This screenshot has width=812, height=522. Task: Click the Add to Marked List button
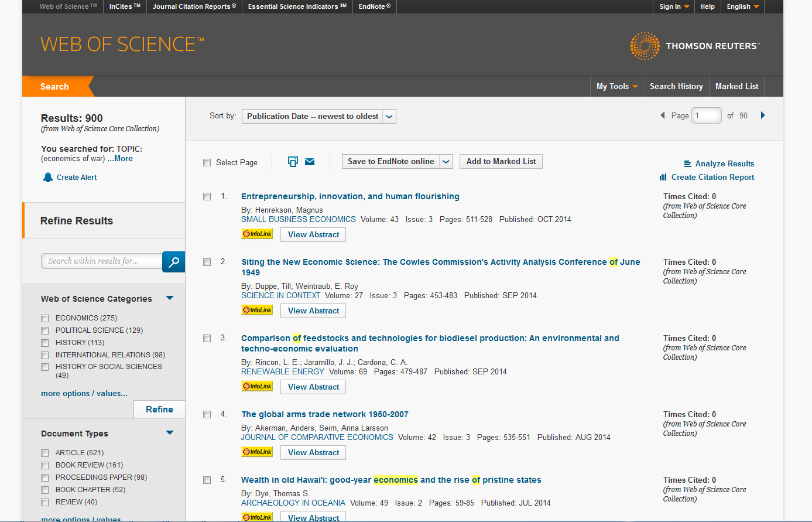[501, 162]
